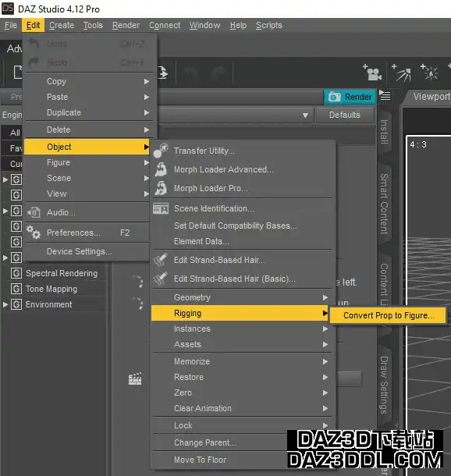Open the engine dropdown arrow beside Defaults
Viewport: 451px width, 476px height.
(x=305, y=115)
